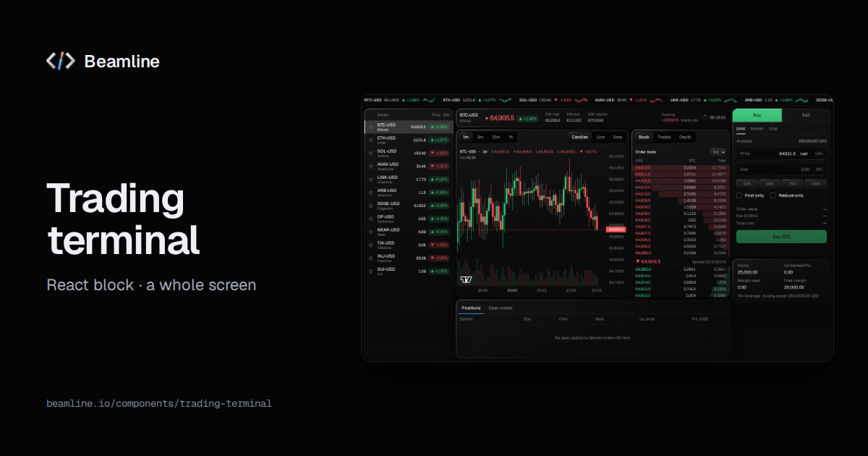
Task: Click the SOL-USD sparkline in the ticker
Action: [581, 100]
